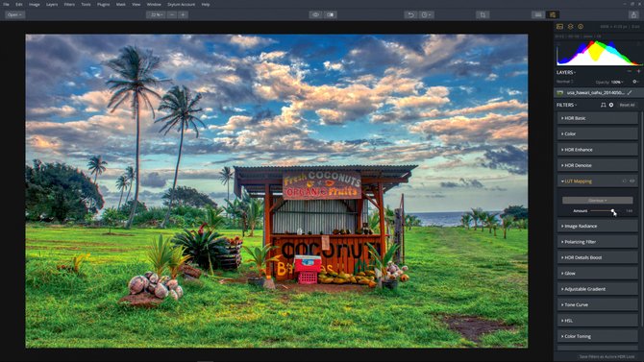
Task: Expand the HDR Details Boost filter
Action: point(598,257)
